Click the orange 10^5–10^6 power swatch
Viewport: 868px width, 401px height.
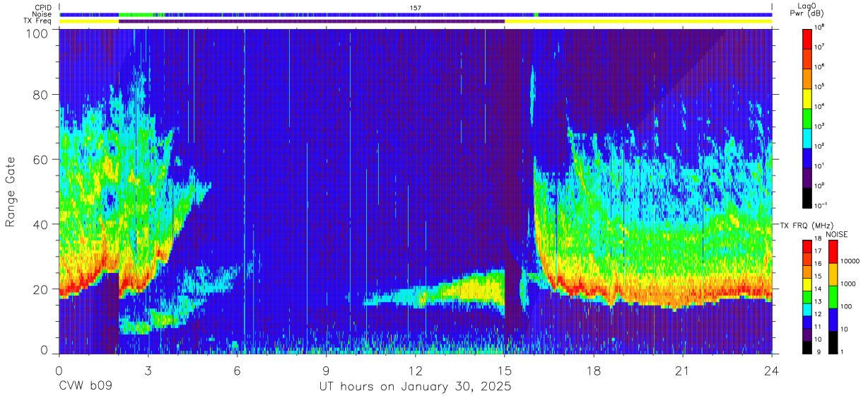tap(807, 78)
